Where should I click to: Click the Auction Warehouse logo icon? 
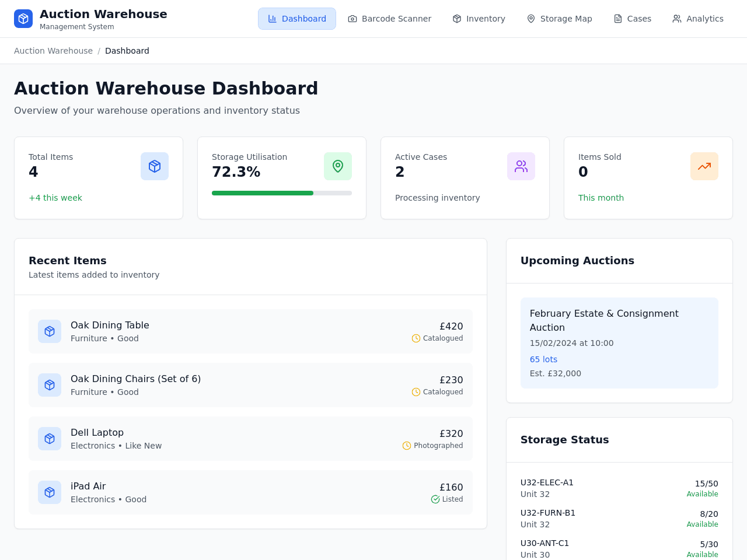[x=23, y=19]
